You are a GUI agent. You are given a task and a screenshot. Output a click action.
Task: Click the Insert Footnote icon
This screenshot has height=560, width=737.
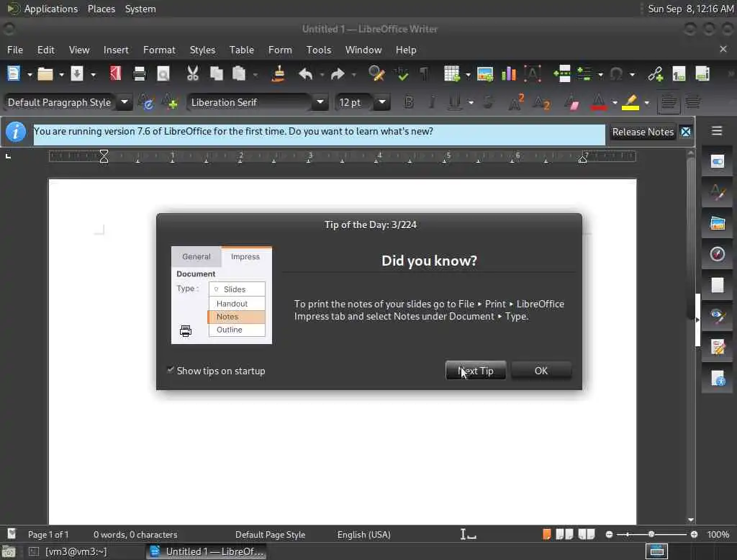click(679, 74)
